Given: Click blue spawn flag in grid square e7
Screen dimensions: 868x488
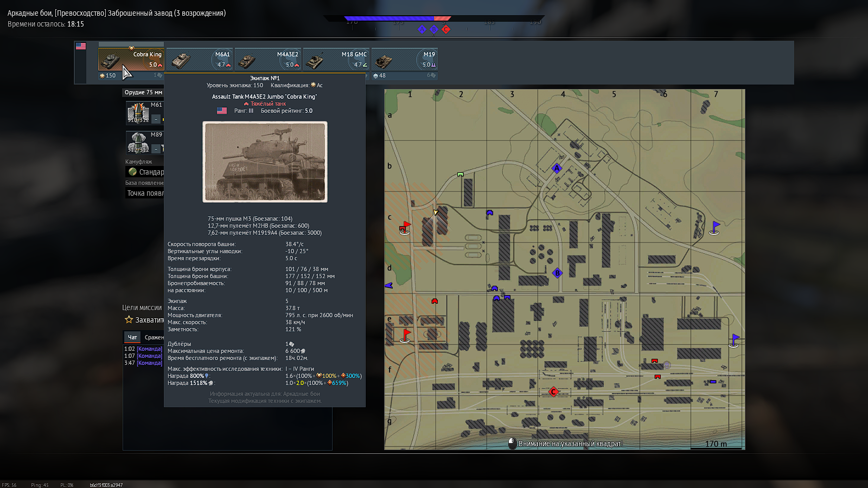Looking at the screenshot, I should pos(734,341).
